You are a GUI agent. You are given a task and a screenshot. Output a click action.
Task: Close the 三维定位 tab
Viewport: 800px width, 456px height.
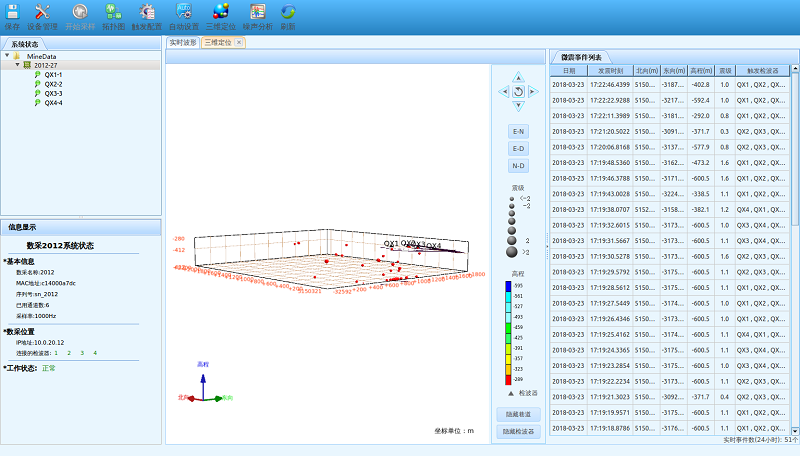(239, 43)
